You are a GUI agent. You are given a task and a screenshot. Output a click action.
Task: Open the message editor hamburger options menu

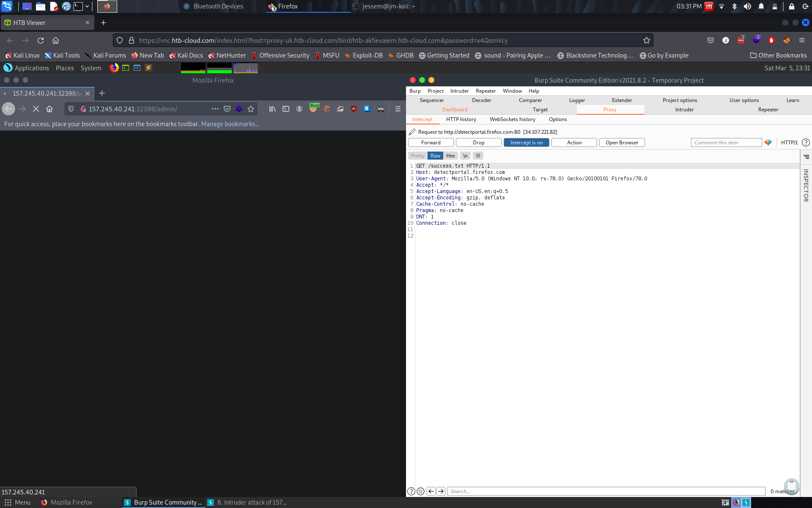tap(478, 156)
